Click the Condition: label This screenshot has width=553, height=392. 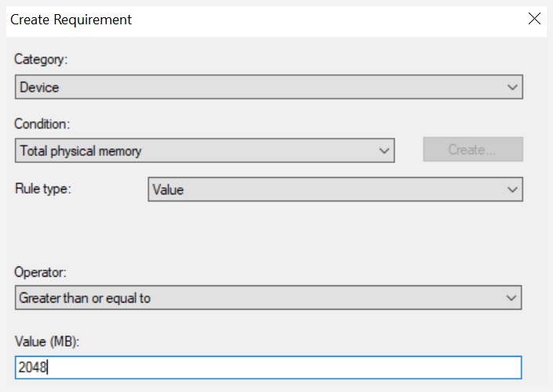pos(42,124)
